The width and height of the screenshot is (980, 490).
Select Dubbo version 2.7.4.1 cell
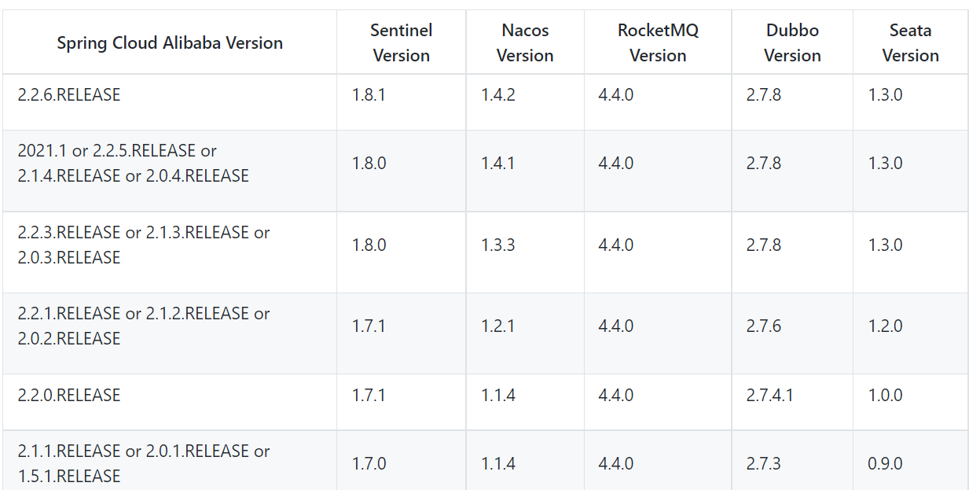pyautogui.click(x=769, y=395)
